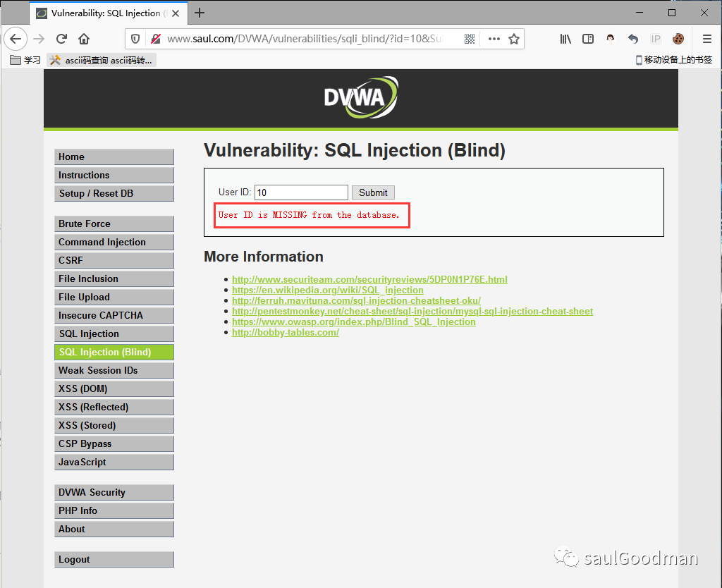Go back with the browser back arrow

coord(16,39)
